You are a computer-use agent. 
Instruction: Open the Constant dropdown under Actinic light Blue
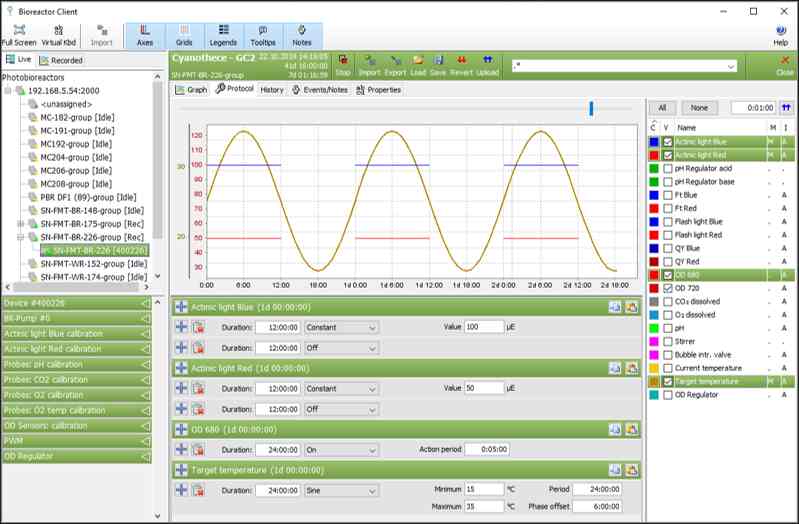point(341,327)
